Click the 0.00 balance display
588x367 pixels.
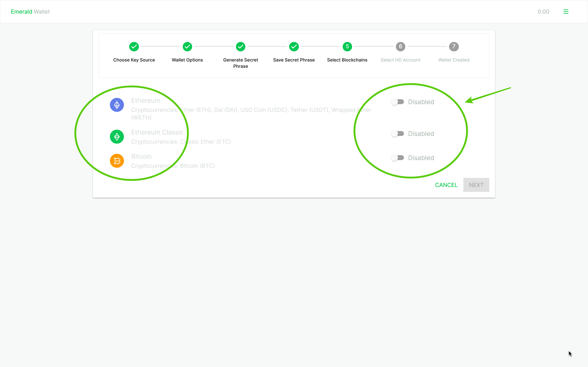(x=543, y=12)
